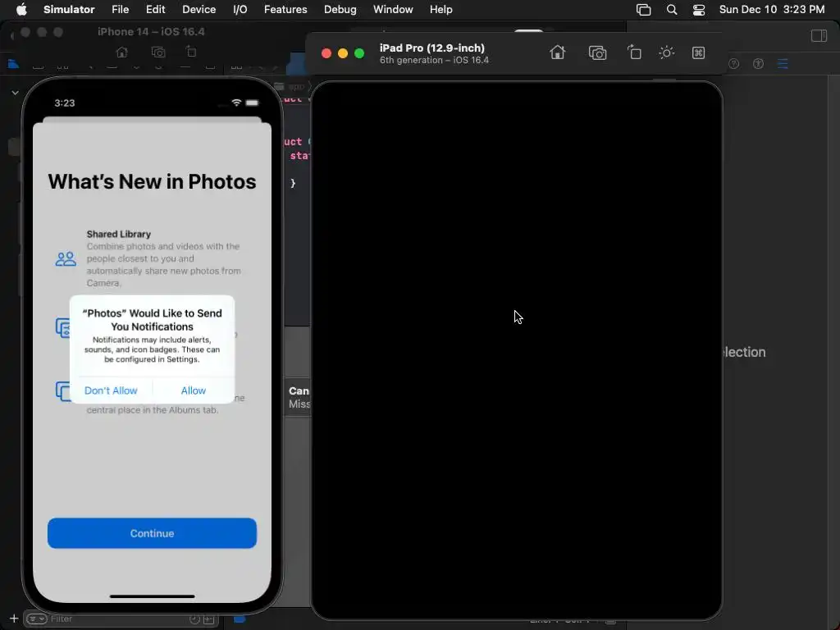Open the Apple menu
Viewport: 840px width, 630px height.
21,10
